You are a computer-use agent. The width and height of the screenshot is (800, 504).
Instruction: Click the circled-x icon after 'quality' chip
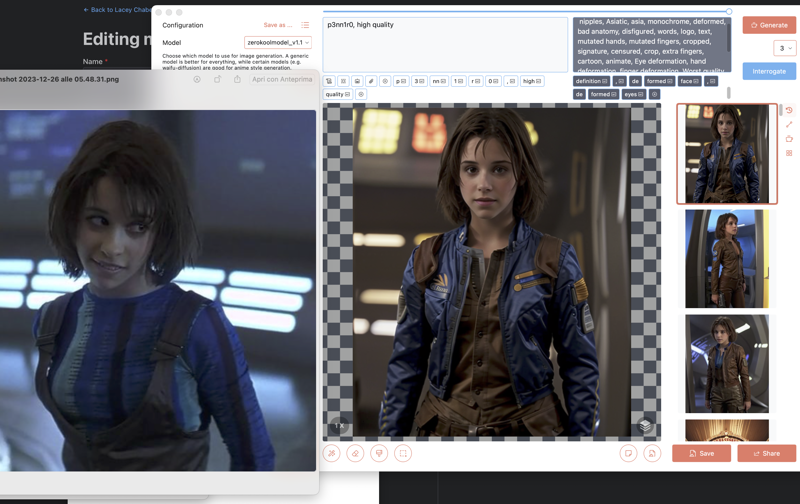point(361,94)
